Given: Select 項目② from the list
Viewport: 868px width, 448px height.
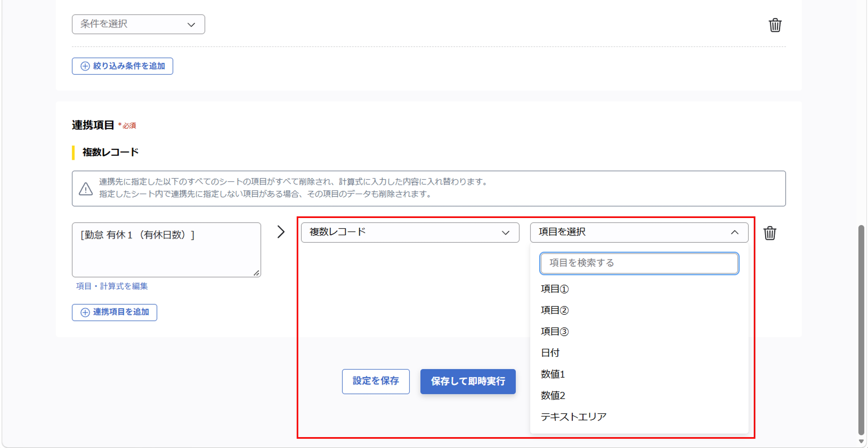Looking at the screenshot, I should (x=555, y=310).
